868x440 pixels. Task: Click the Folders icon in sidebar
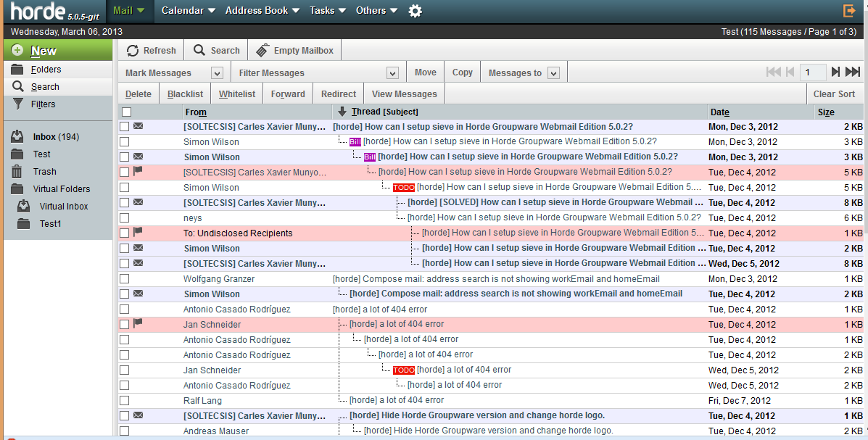[17, 69]
